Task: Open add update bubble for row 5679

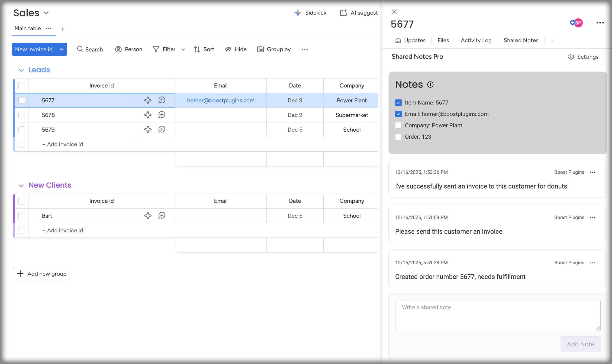Action: coord(162,129)
